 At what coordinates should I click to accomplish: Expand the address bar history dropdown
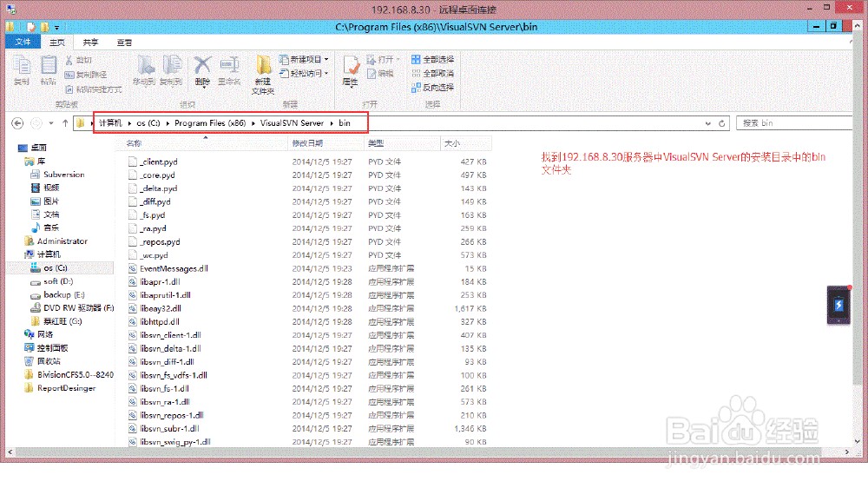point(708,123)
